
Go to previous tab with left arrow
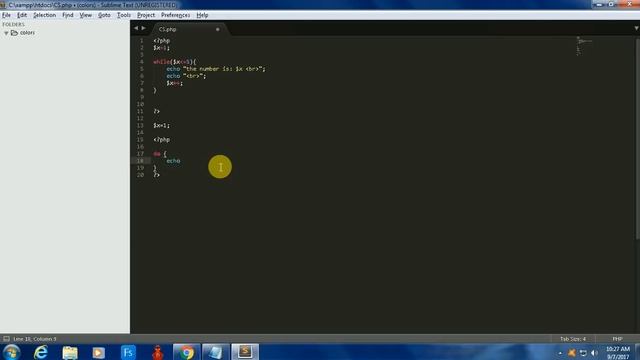coord(136,28)
